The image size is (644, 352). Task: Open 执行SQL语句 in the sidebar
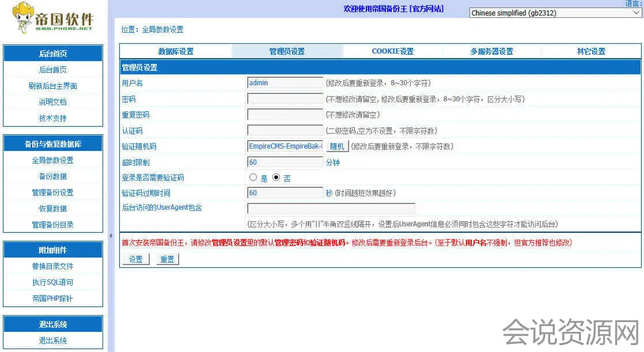click(x=52, y=282)
